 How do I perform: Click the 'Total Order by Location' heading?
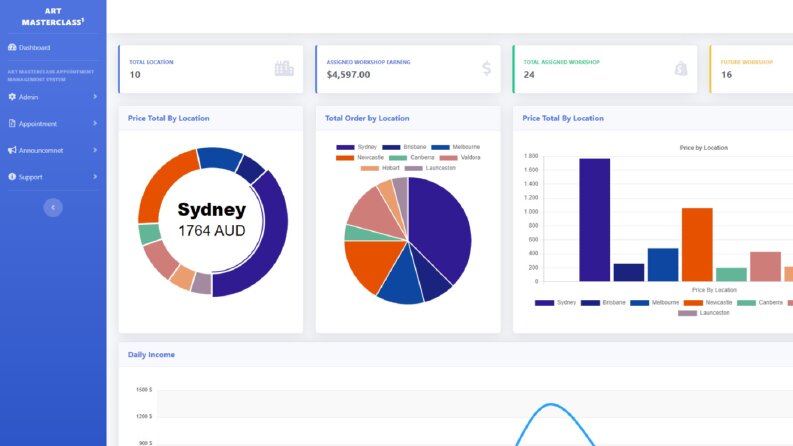367,118
